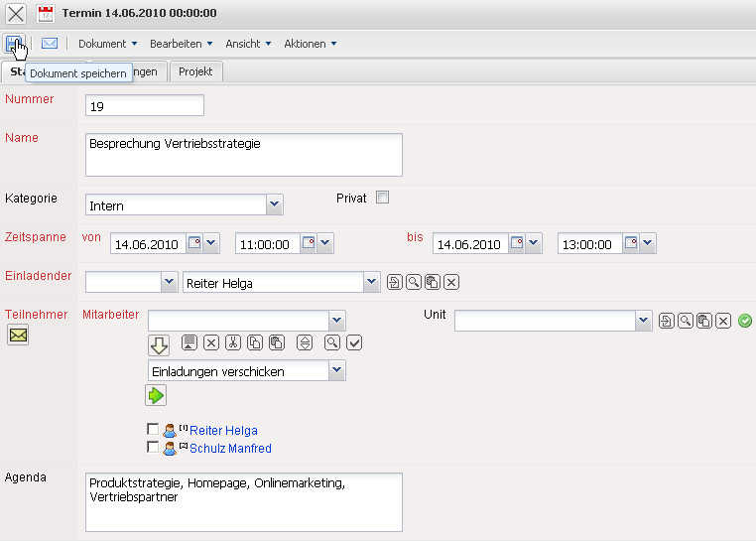
Task: Click the envelope icon under Teilnehmer
Action: (18, 336)
